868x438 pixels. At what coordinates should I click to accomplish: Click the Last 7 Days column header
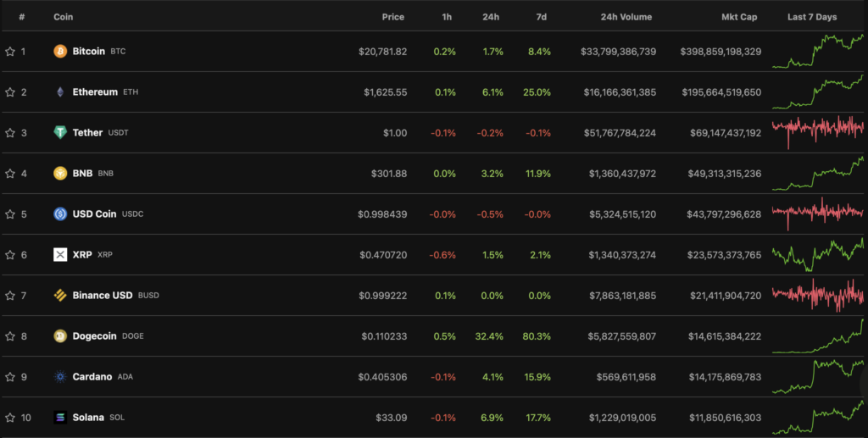click(812, 17)
